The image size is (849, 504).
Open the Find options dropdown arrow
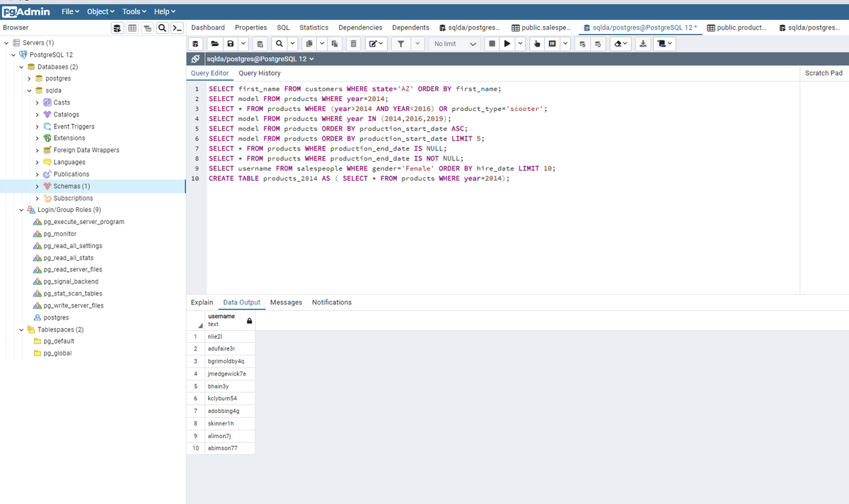click(x=291, y=44)
